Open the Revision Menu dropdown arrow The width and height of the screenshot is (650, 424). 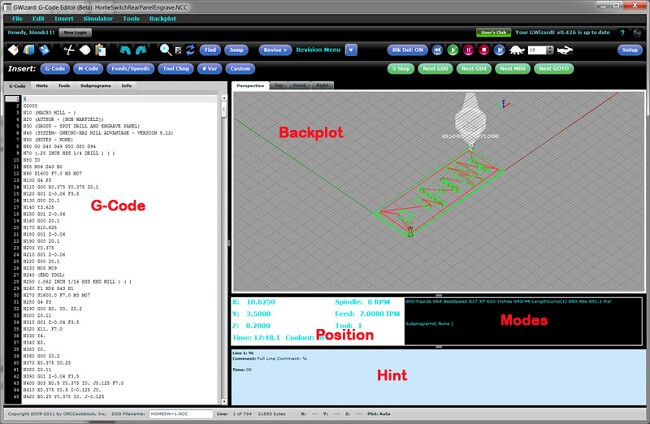(x=351, y=50)
